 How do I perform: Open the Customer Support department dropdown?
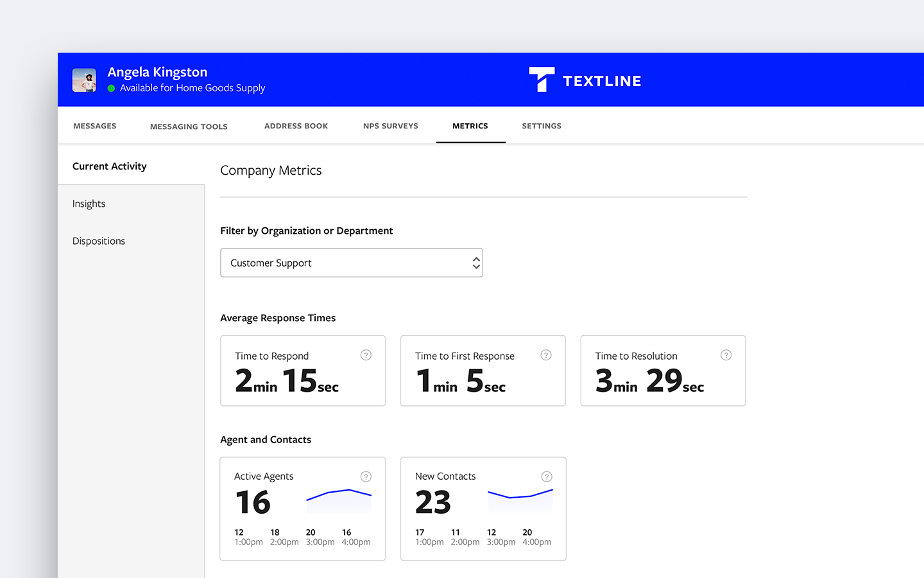pyautogui.click(x=352, y=263)
